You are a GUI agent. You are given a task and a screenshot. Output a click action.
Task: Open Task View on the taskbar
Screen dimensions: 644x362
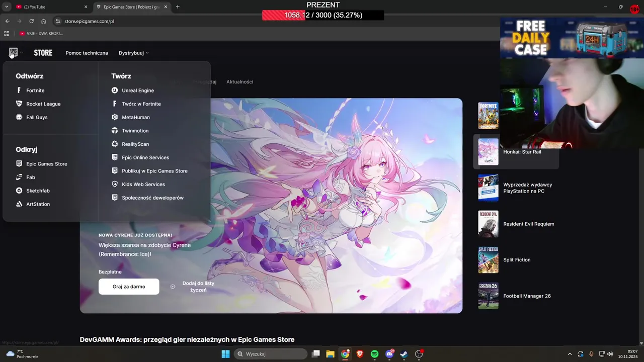coord(315,354)
